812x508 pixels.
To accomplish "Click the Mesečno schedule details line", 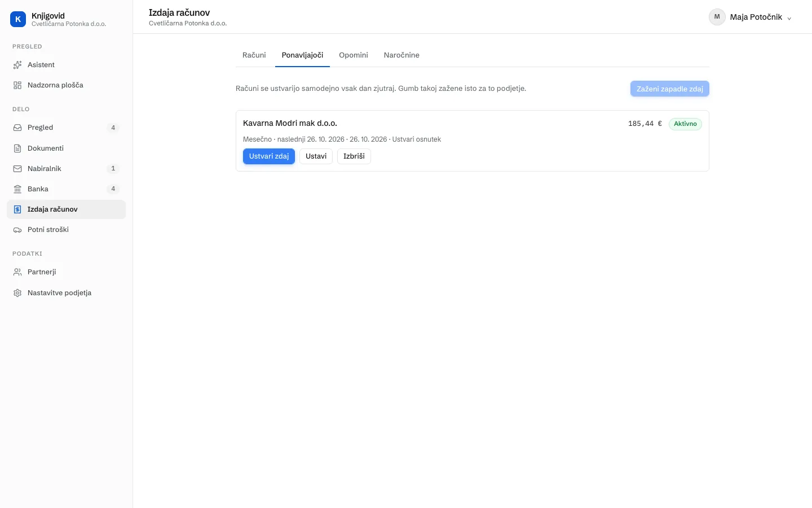I will pyautogui.click(x=342, y=139).
